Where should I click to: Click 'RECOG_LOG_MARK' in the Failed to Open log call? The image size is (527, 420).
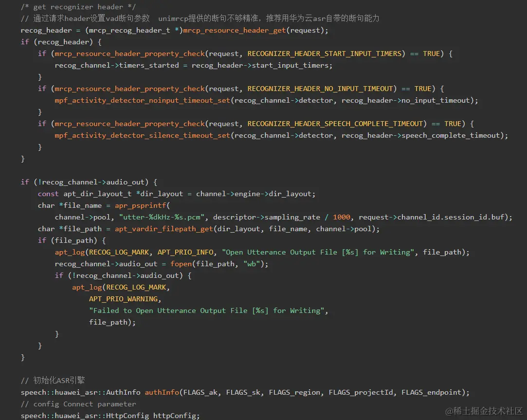(136, 287)
